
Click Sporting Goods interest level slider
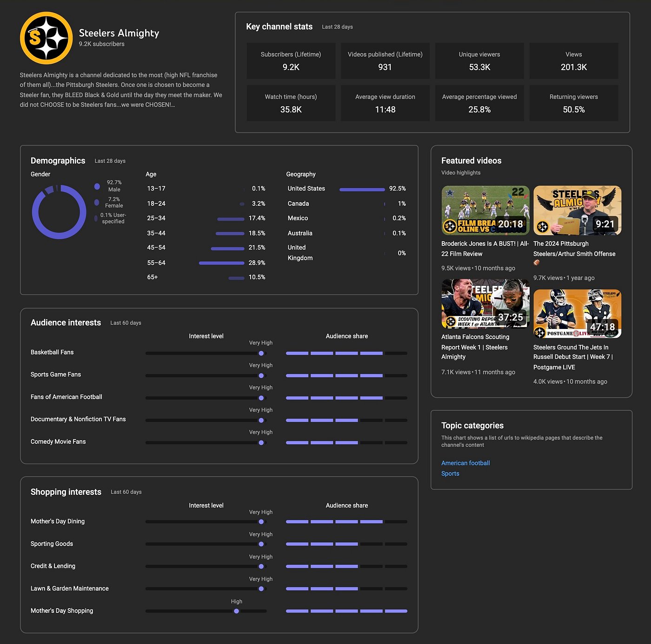pyautogui.click(x=206, y=544)
